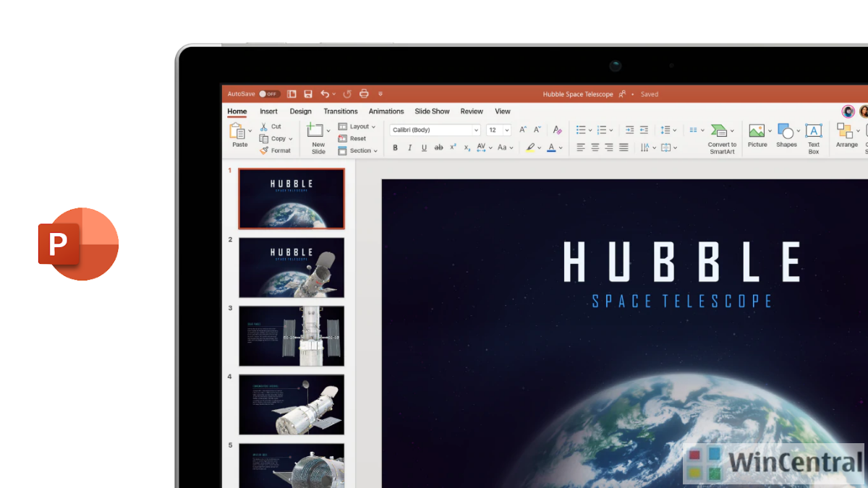Toggle Superscript formatting
868x488 pixels.
[453, 147]
